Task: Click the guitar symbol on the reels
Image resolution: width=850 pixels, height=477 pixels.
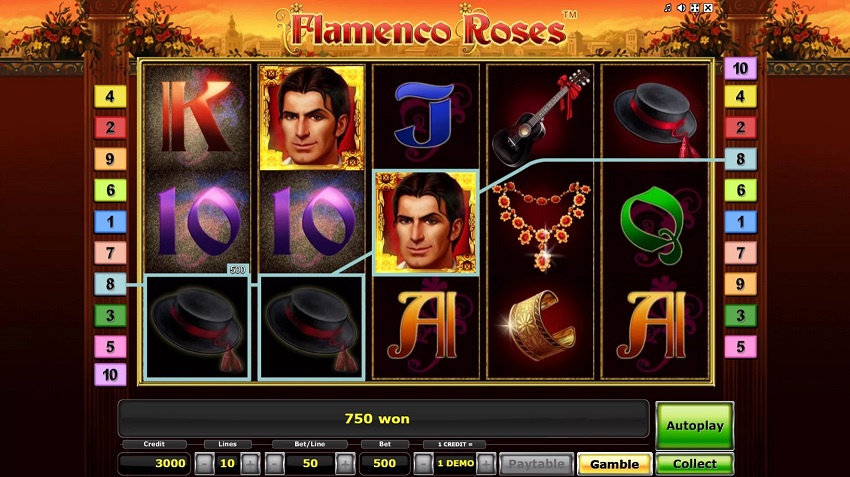Action: pyautogui.click(x=540, y=117)
